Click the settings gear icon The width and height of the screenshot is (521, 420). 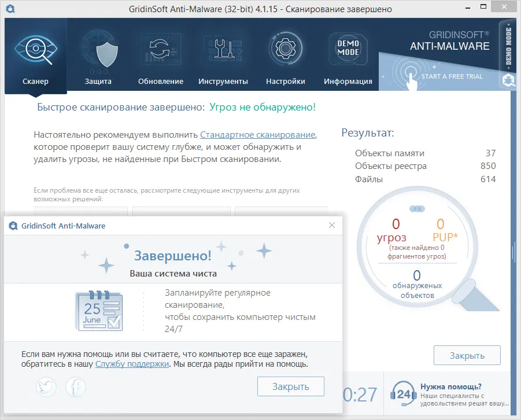tap(286, 49)
